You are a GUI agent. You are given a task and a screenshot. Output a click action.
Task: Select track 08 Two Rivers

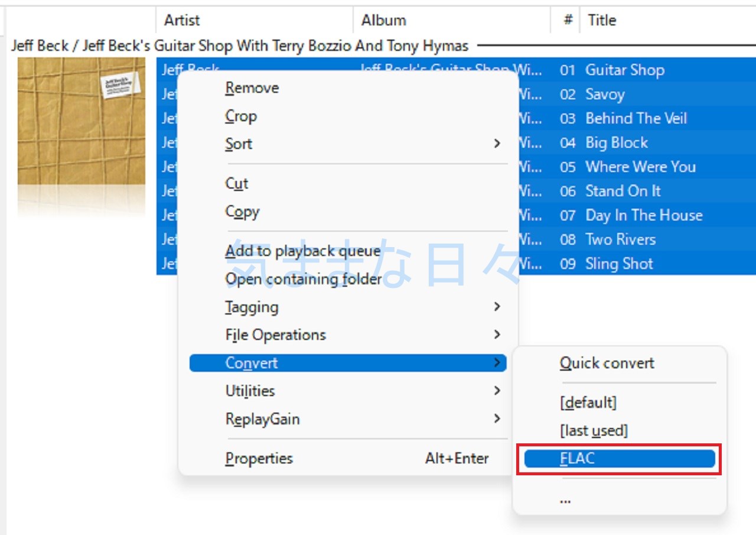tap(620, 239)
